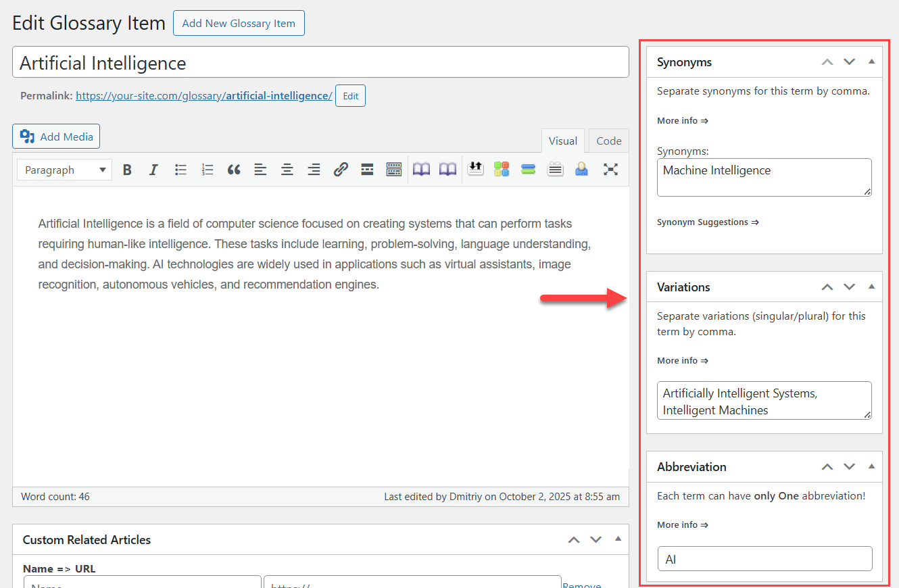Insert a numbered list

[x=208, y=170]
